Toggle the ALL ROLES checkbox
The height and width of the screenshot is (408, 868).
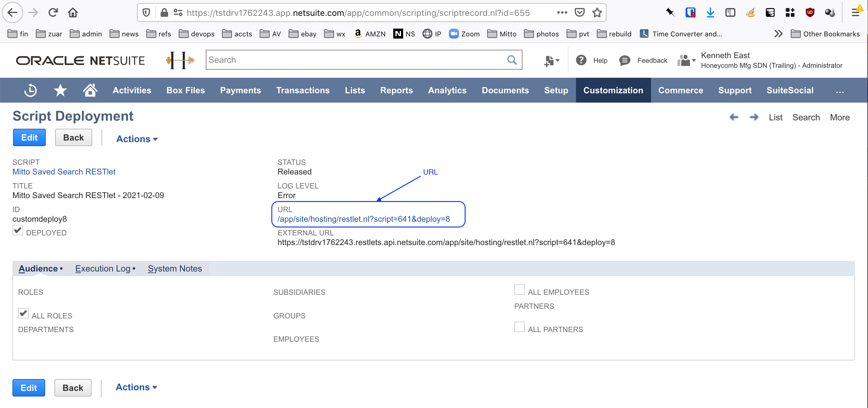(x=23, y=313)
